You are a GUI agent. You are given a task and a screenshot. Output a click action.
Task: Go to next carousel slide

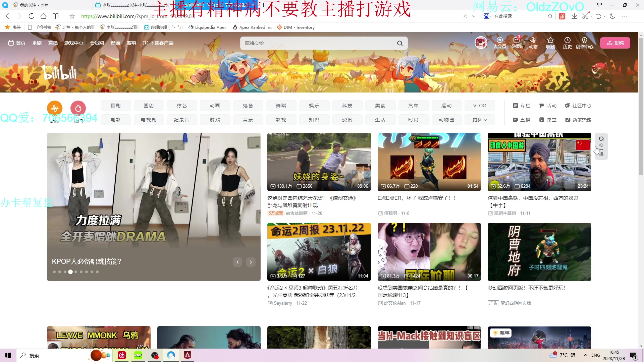[251, 262]
